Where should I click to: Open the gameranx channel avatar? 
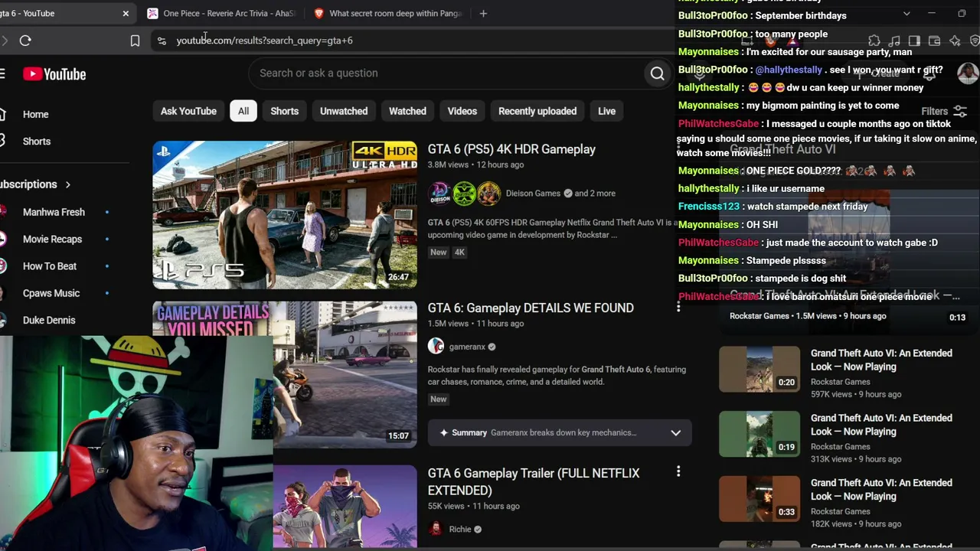pos(436,347)
